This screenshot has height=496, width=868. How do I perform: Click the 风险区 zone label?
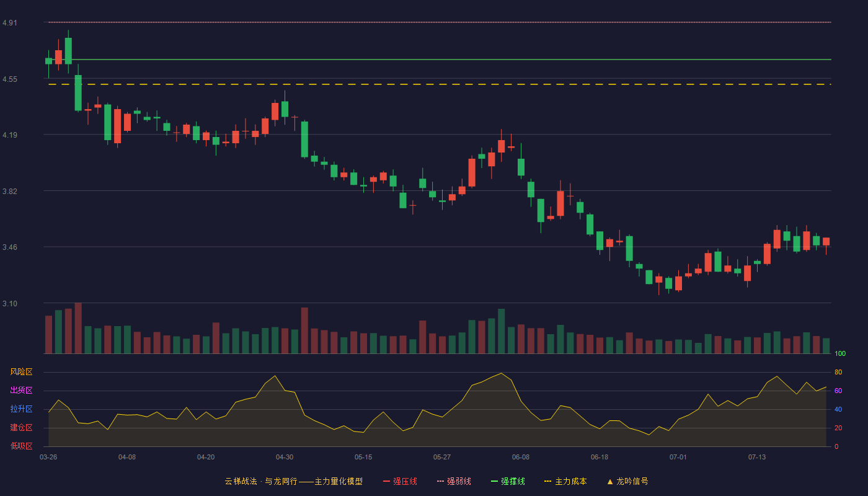22,372
